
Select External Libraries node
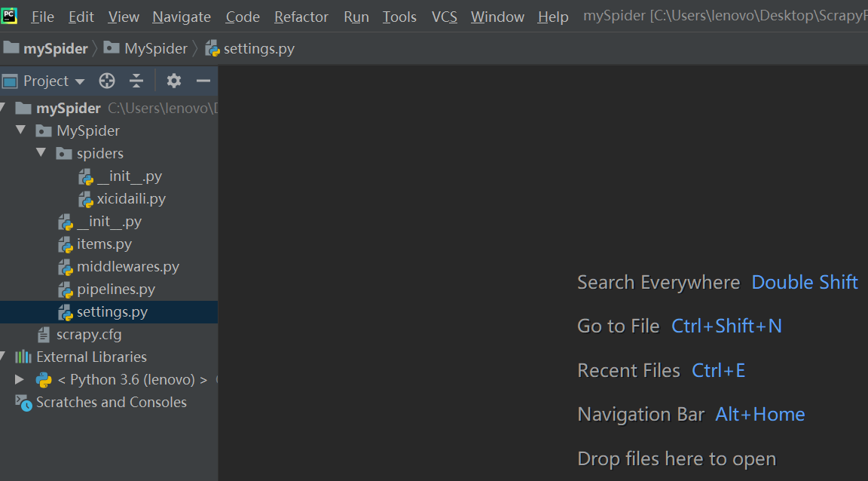pos(91,357)
